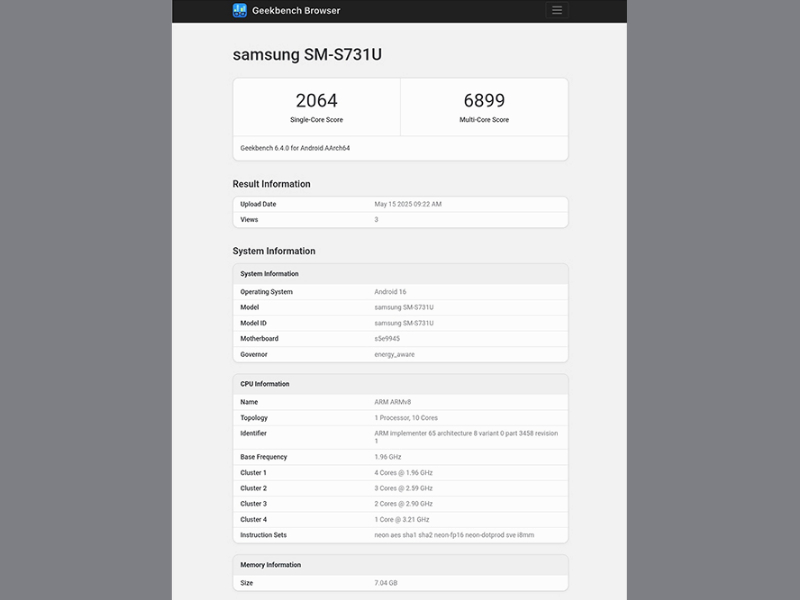This screenshot has height=600, width=800.
Task: Select Cluster 4 value 1 Core @ 3.21 GHz
Action: 402,520
